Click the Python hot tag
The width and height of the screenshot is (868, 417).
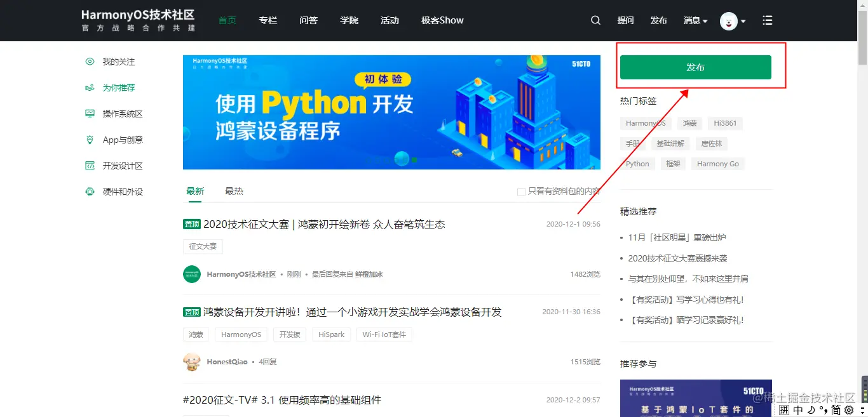(637, 164)
